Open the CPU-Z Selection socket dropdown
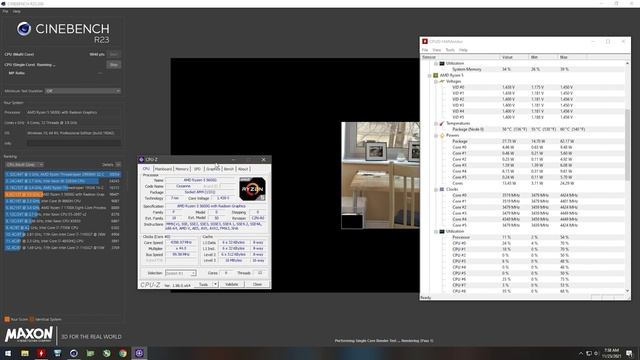The height and width of the screenshot is (360, 640). (180, 273)
